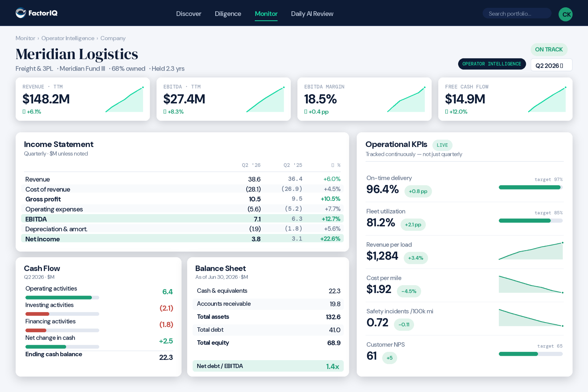Click the Fleet utilization target bar
The image size is (588, 392).
(531, 221)
